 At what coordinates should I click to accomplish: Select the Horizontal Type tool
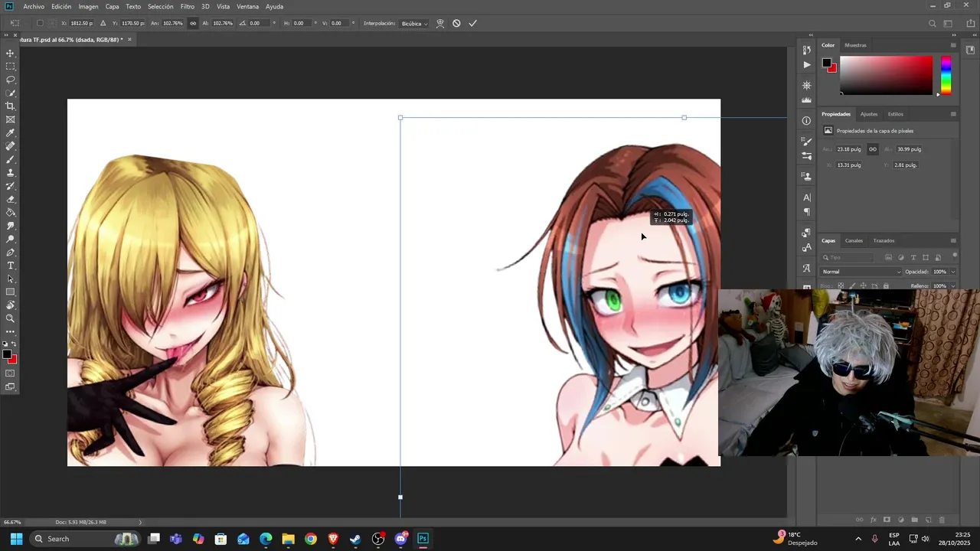11,266
